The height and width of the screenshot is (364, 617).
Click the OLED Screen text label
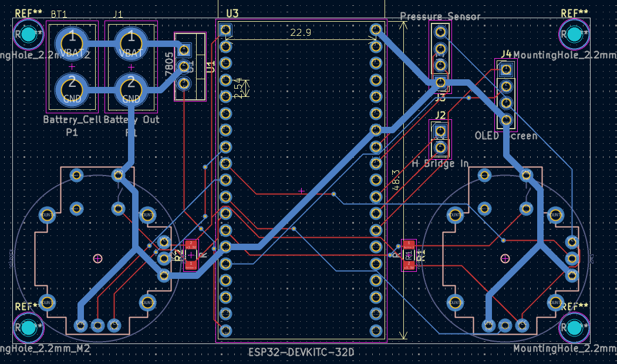(x=505, y=136)
